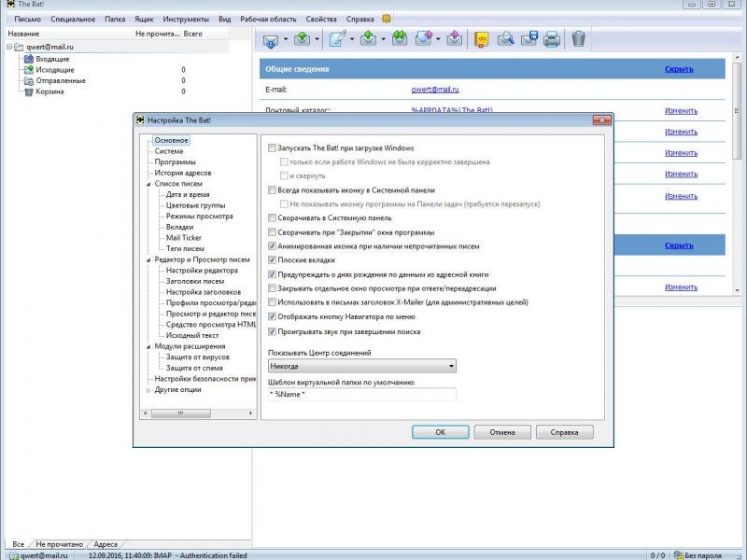Enable Запускать The Bat! при загрузке Windows

[x=272, y=148]
